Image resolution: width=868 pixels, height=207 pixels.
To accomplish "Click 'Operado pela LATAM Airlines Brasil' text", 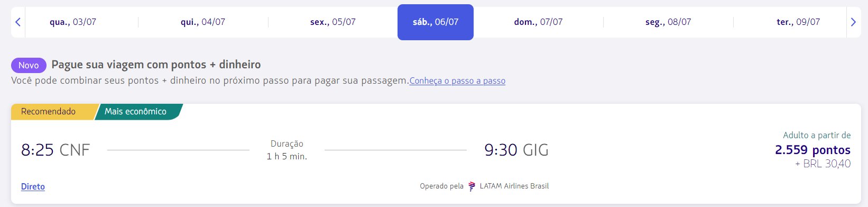I will click(x=484, y=186).
